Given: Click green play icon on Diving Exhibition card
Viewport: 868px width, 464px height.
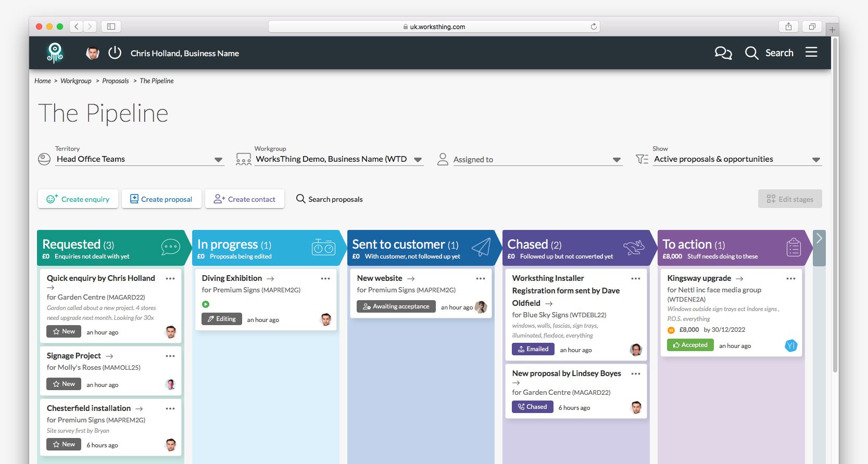Looking at the screenshot, I should tap(206, 304).
